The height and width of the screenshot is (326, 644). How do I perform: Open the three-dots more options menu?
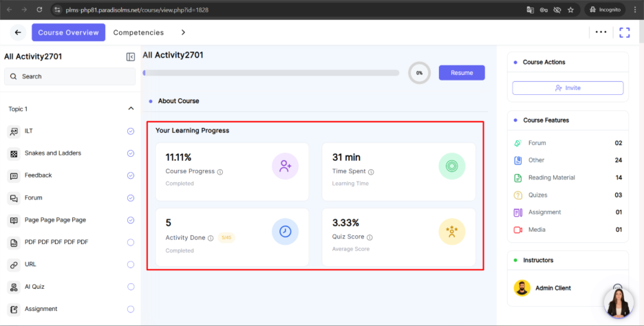[x=601, y=32]
